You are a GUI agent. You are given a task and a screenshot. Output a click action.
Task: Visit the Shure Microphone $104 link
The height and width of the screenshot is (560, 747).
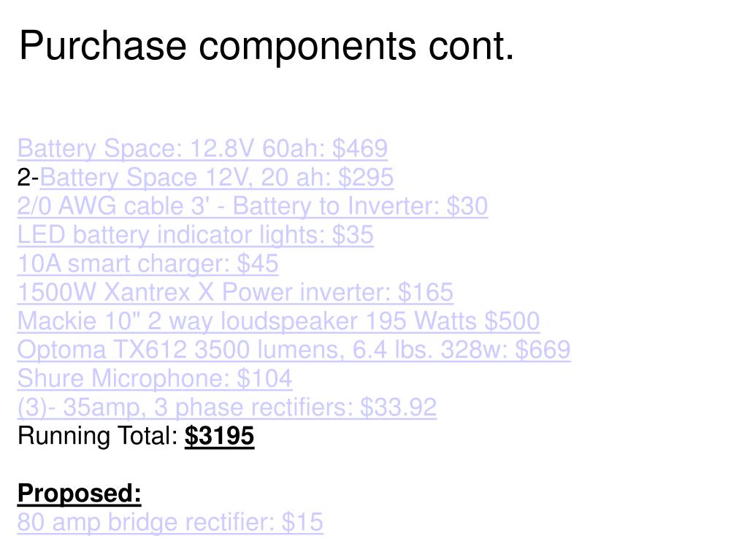[x=155, y=379]
